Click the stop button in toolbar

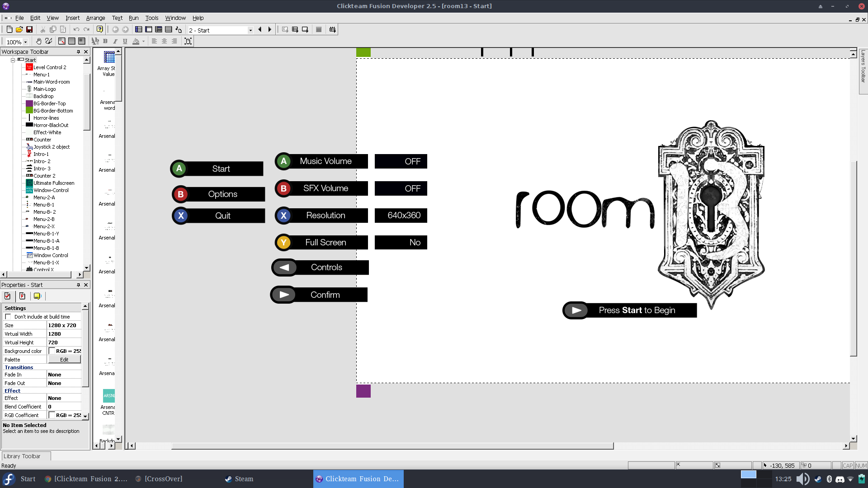click(x=318, y=29)
